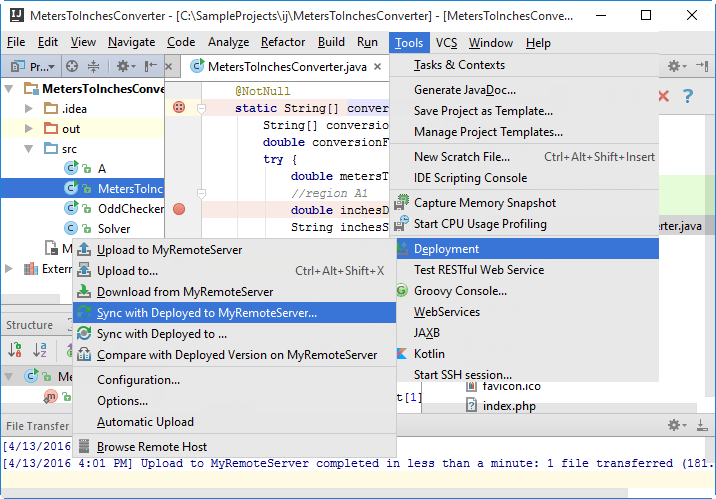Click Start CPU Usage Profiling icon

402,223
